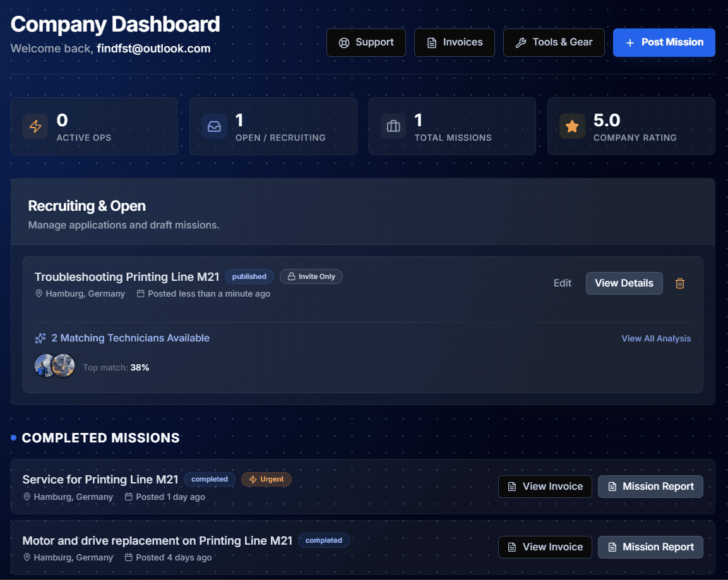Click the star icon next to Company Rating

(572, 126)
